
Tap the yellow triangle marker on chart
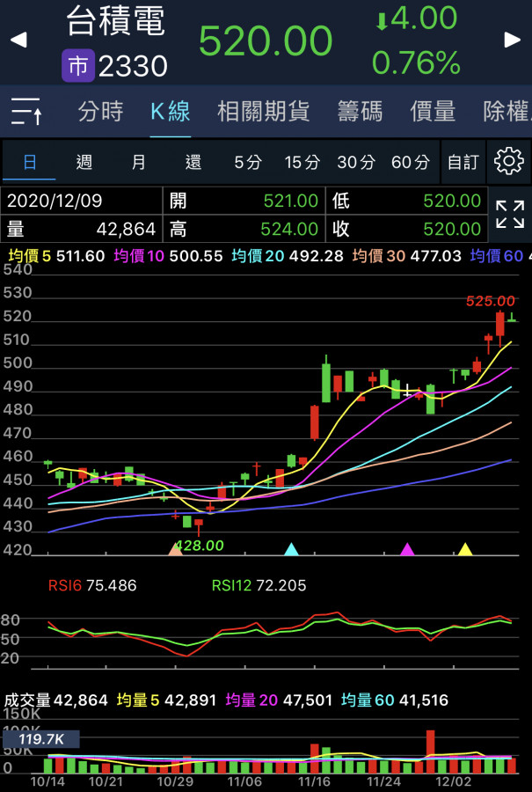point(465,550)
